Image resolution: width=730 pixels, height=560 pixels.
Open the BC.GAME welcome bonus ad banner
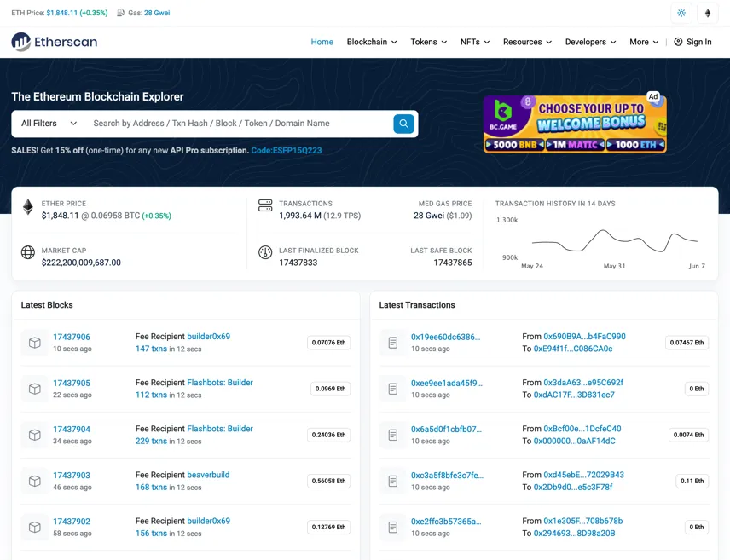coord(575,124)
